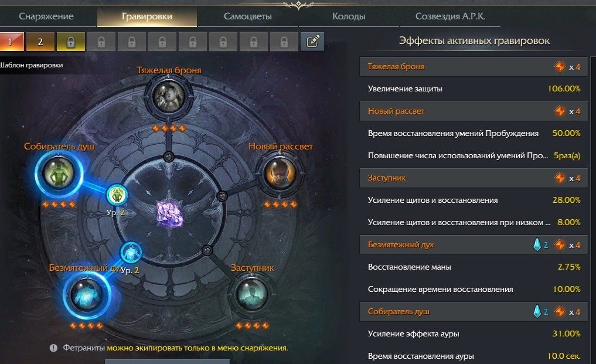Select the Собиратель душ engraving circle icon
The image size is (596, 364).
click(x=59, y=174)
